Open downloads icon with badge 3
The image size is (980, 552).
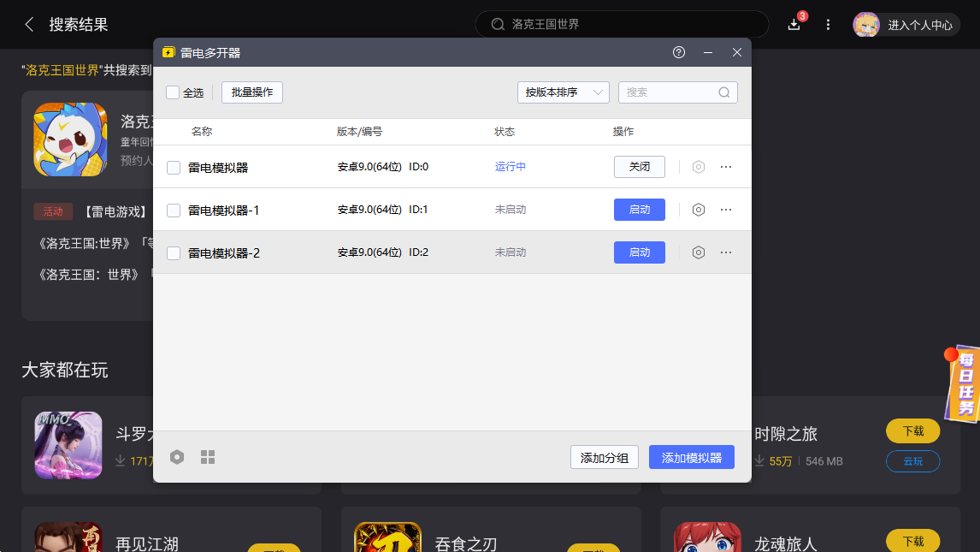[794, 24]
